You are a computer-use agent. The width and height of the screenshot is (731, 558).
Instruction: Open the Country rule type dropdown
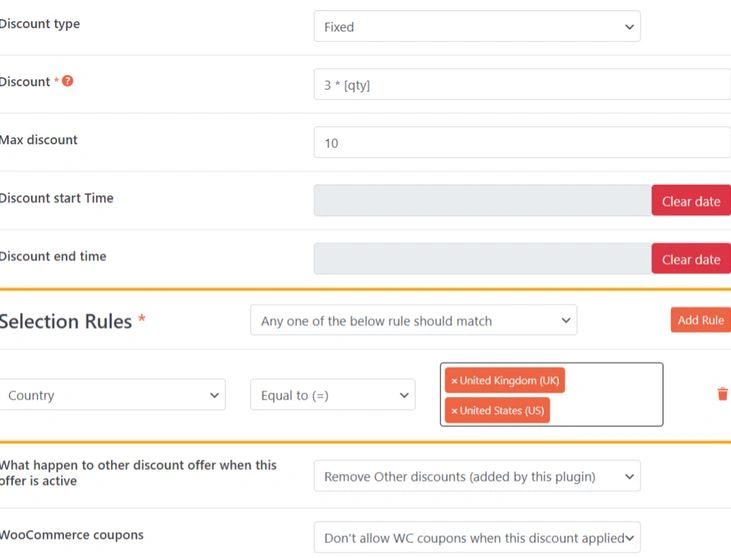point(112,395)
